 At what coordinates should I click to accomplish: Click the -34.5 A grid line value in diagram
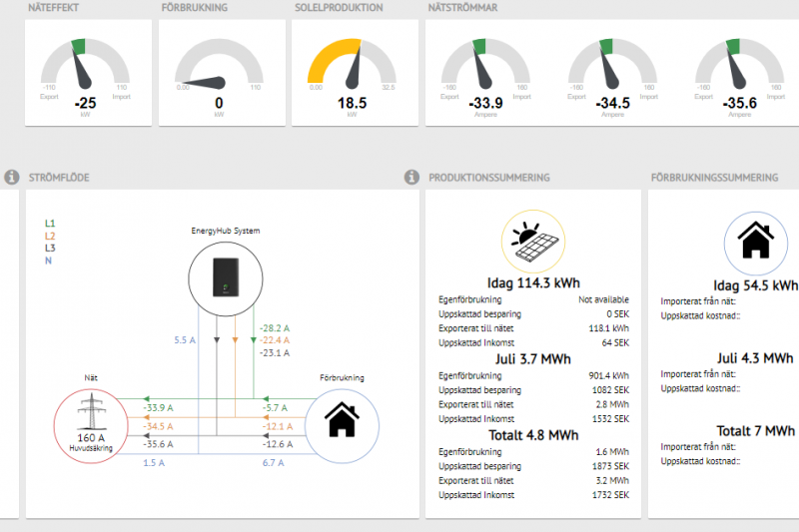coord(158,426)
